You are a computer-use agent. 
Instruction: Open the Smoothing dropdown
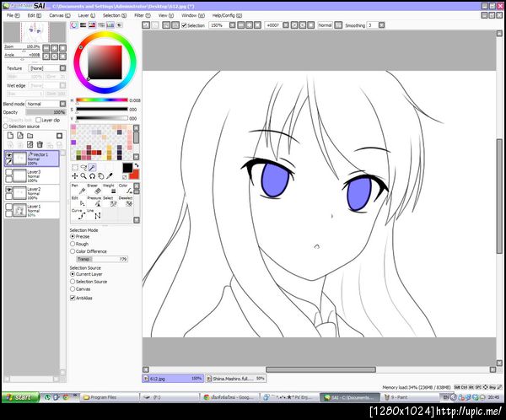click(x=382, y=24)
